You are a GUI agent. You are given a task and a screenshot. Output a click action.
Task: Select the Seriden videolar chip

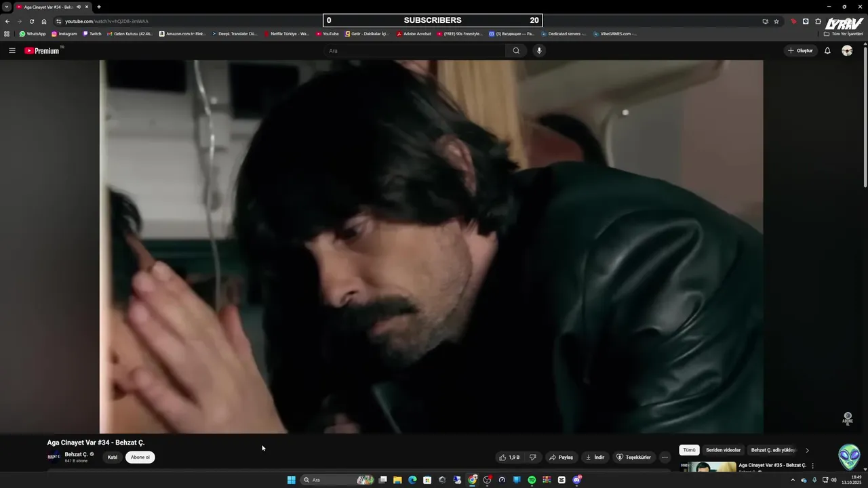[723, 450]
